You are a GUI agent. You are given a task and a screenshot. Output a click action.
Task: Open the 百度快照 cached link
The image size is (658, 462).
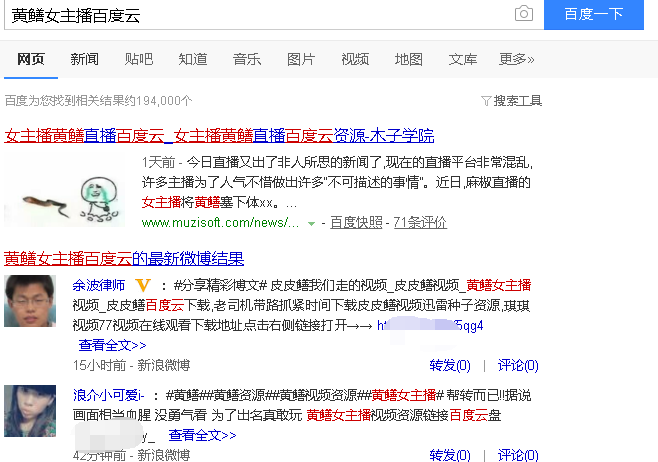[x=356, y=222]
